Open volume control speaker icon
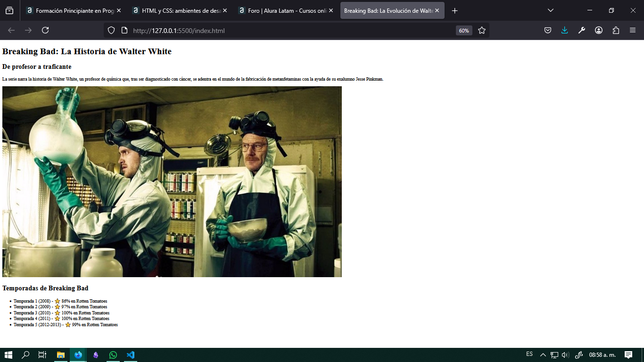This screenshot has width=644, height=362. pos(566,355)
